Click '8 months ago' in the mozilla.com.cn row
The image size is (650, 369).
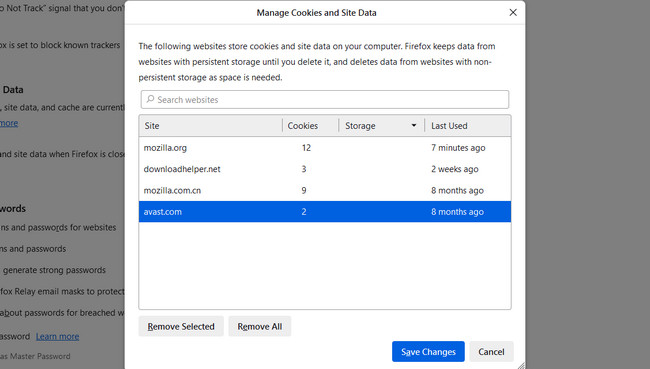[457, 190]
